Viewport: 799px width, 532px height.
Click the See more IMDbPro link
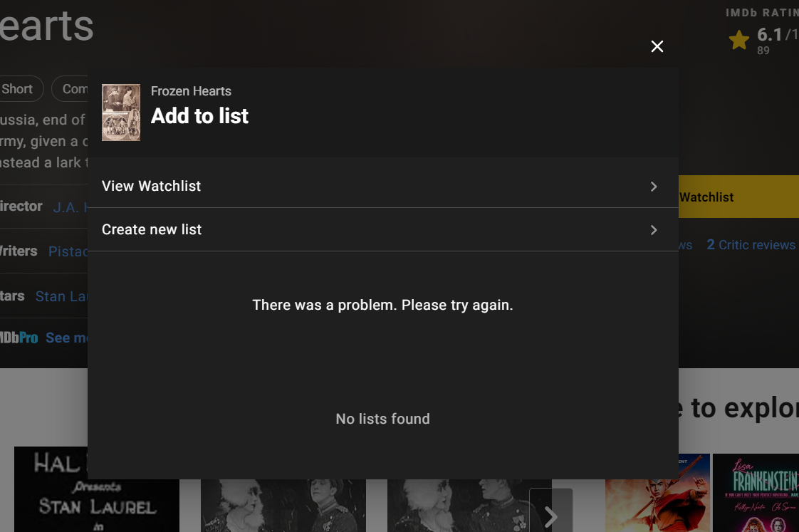click(67, 338)
